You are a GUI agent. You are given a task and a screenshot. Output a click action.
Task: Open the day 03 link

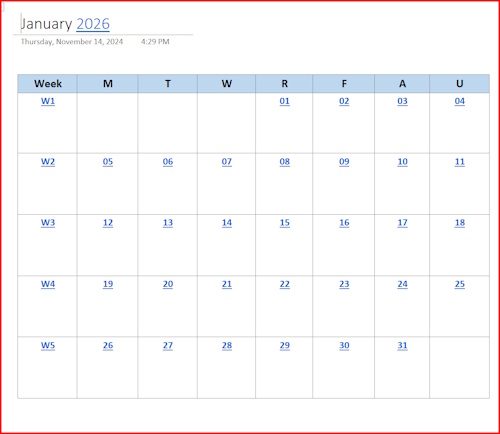pyautogui.click(x=402, y=101)
